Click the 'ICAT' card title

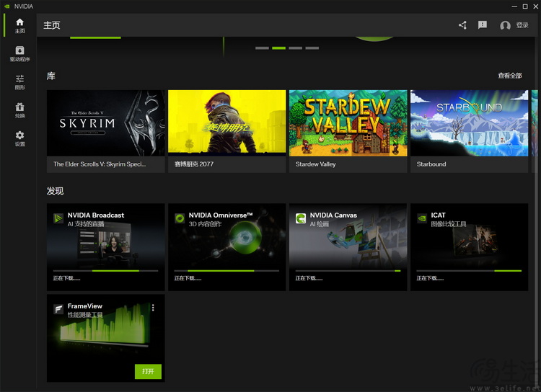438,215
